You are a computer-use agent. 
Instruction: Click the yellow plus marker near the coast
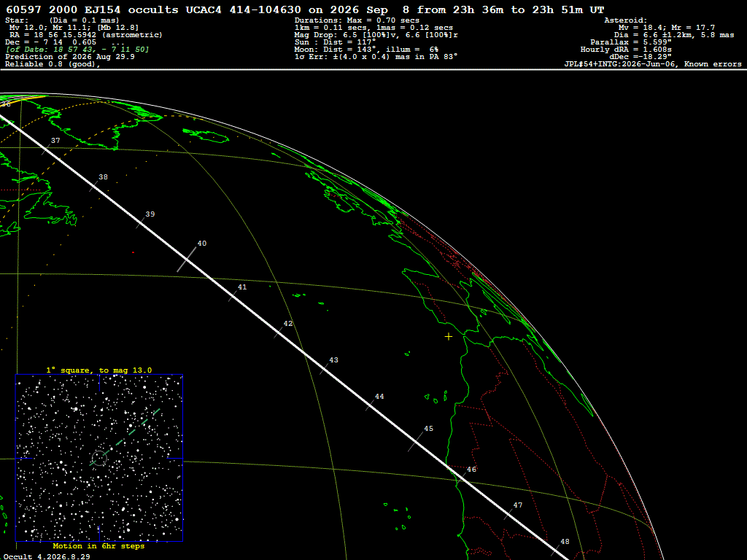click(x=449, y=337)
